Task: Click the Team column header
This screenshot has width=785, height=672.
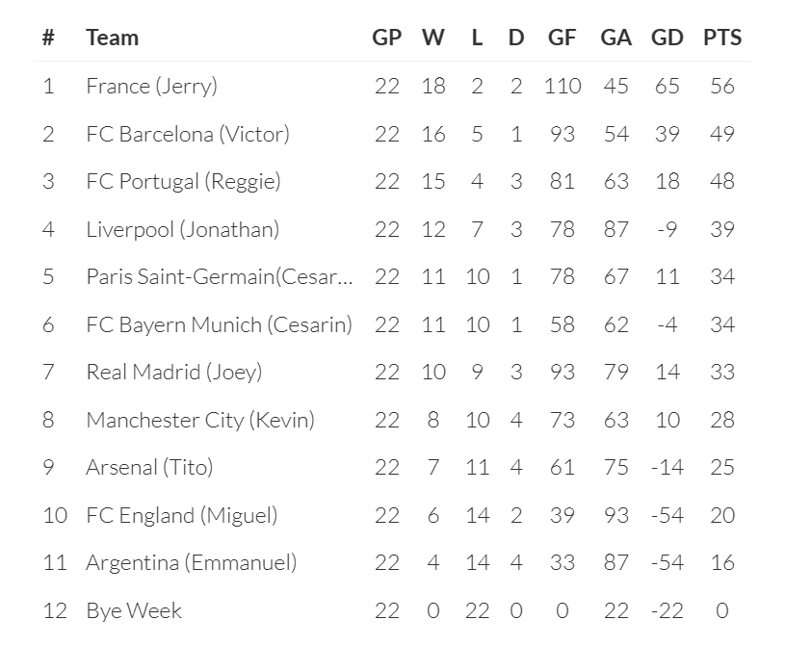Action: tap(112, 38)
